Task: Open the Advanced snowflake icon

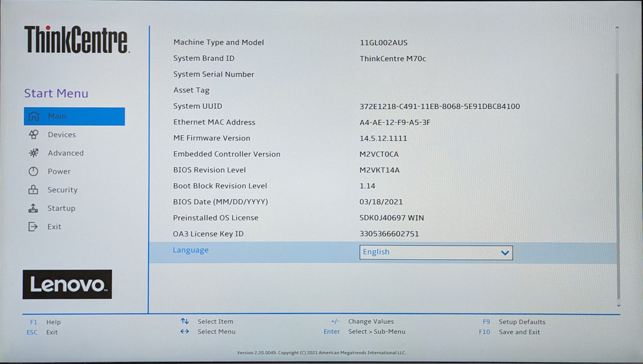Action: pos(33,153)
